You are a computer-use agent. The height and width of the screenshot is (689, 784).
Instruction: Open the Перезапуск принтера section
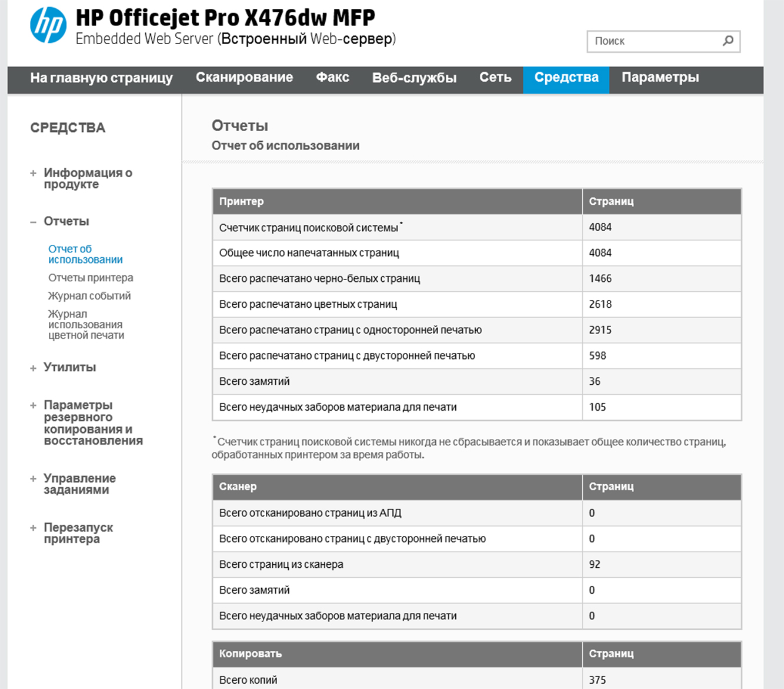coord(78,533)
